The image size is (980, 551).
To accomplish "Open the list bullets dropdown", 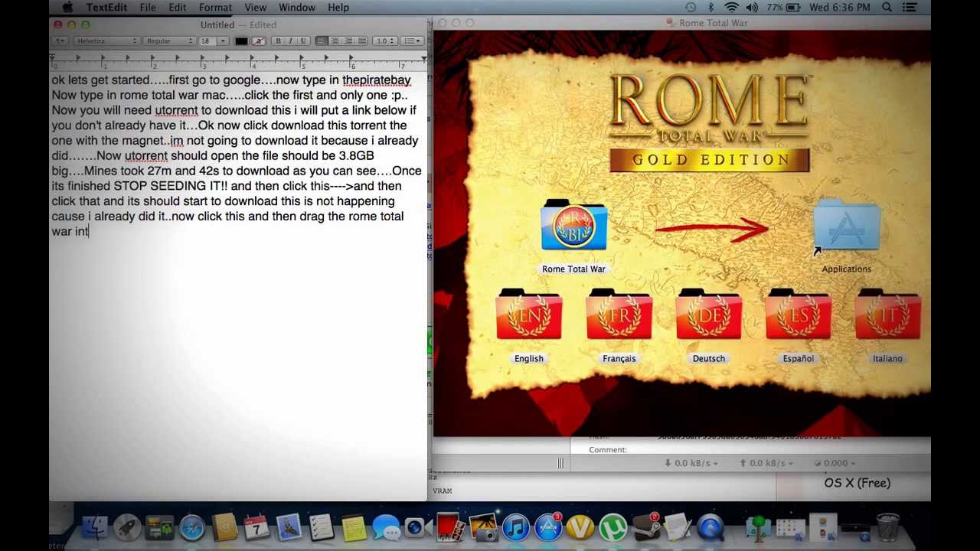I will pyautogui.click(x=412, y=41).
